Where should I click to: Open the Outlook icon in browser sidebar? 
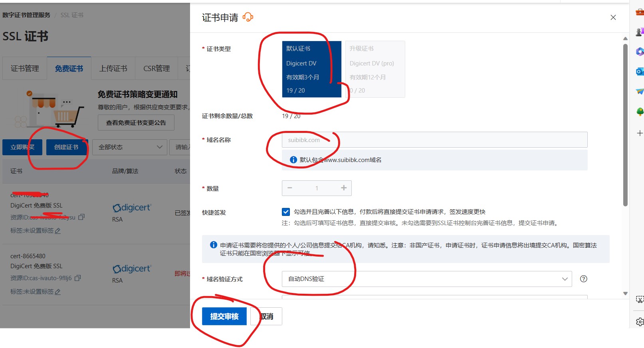click(640, 71)
